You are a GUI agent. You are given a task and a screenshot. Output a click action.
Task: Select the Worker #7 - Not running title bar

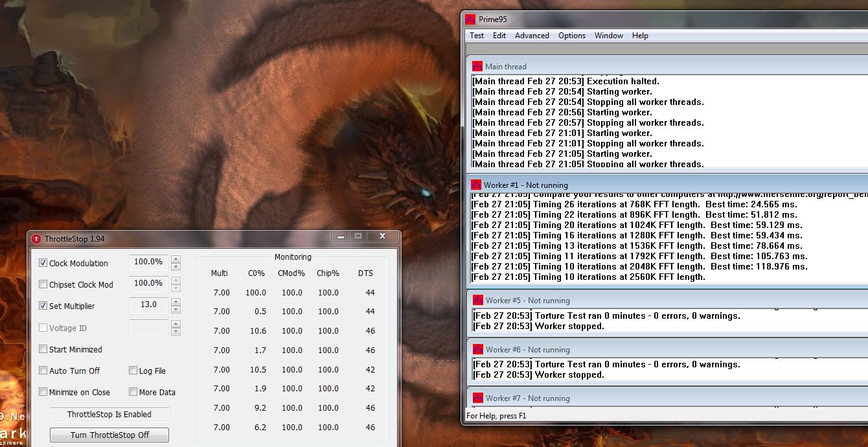click(x=667, y=398)
